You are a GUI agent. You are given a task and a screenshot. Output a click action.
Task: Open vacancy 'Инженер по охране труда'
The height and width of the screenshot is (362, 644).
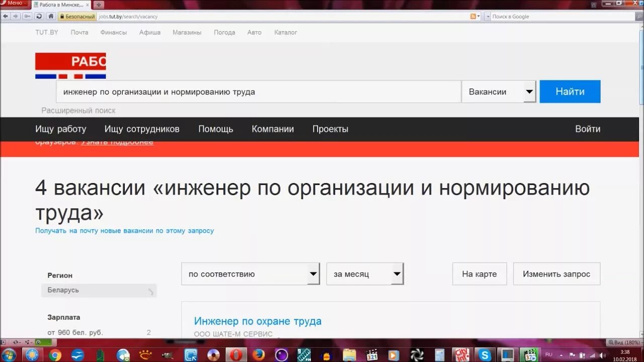point(258,321)
